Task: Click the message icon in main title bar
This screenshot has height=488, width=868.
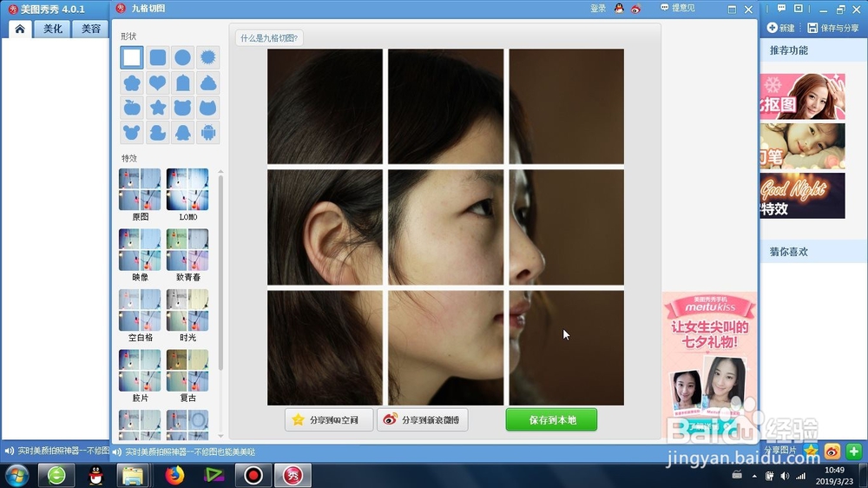Action: tap(782, 9)
